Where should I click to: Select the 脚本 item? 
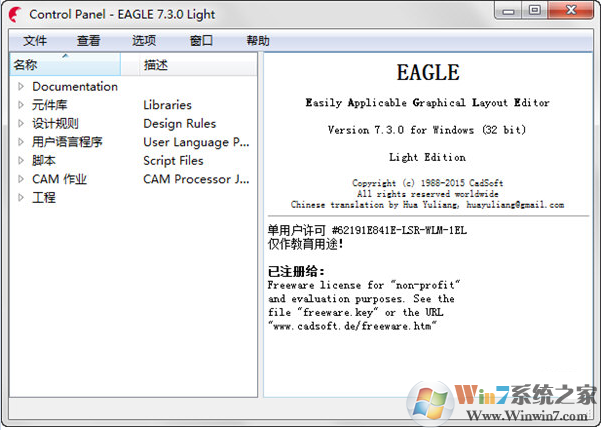pyautogui.click(x=44, y=160)
